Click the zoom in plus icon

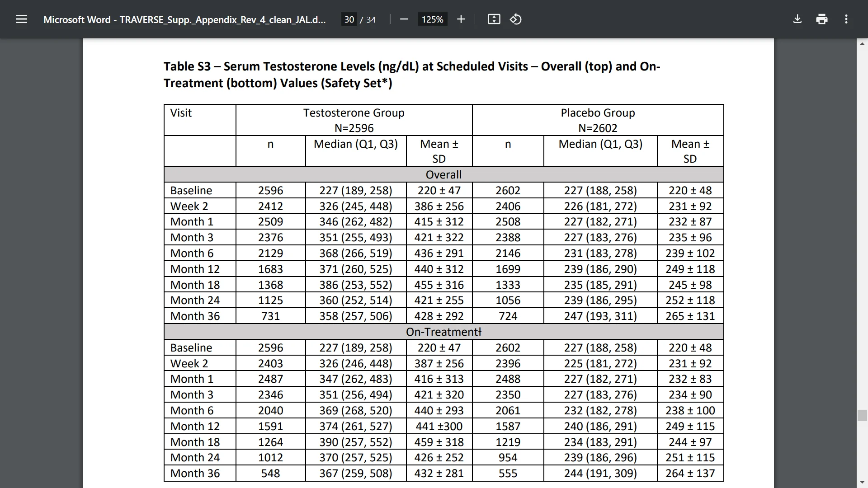(461, 19)
